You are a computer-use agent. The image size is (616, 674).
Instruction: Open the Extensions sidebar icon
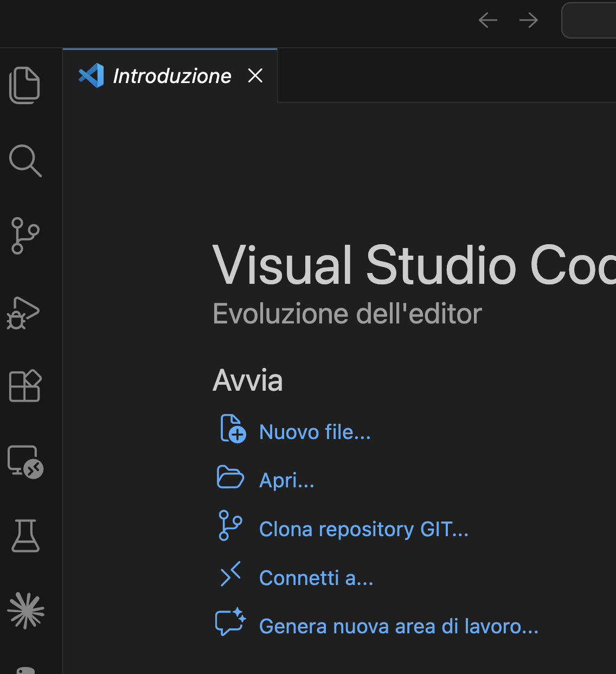pyautogui.click(x=25, y=386)
